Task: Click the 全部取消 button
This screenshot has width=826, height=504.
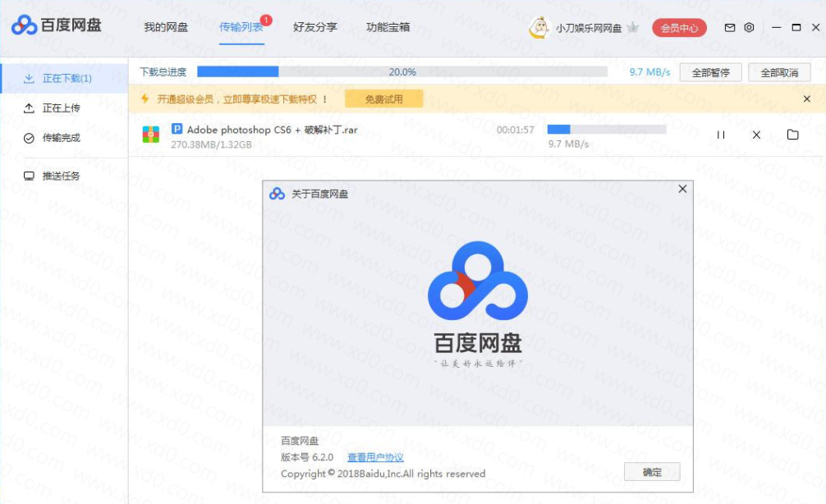Action: 780,73
